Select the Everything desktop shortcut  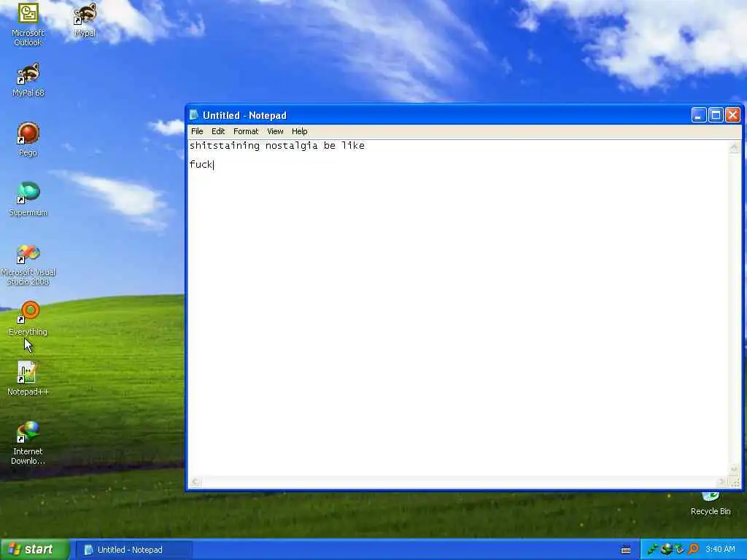click(x=28, y=319)
